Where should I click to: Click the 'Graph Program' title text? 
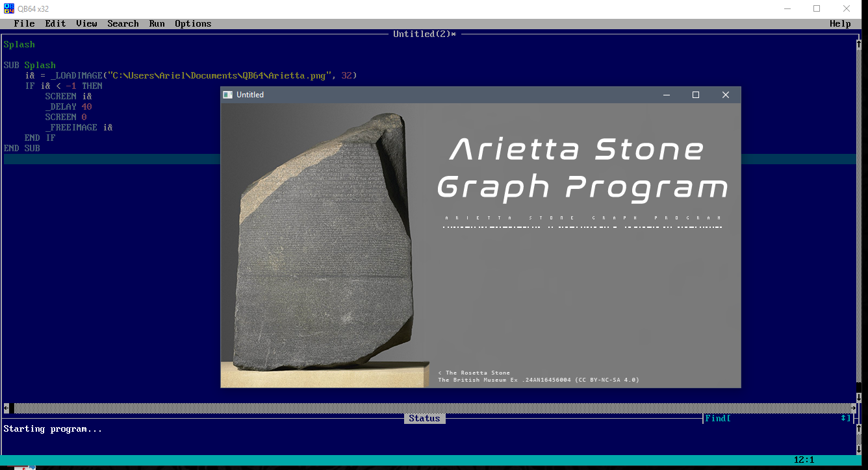coord(582,187)
